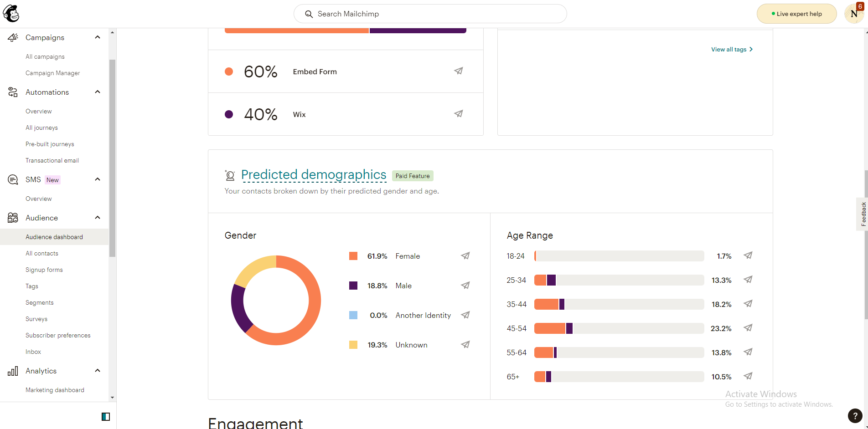Send campaign to Unknown gender segment
This screenshot has width=868, height=429.
click(465, 345)
